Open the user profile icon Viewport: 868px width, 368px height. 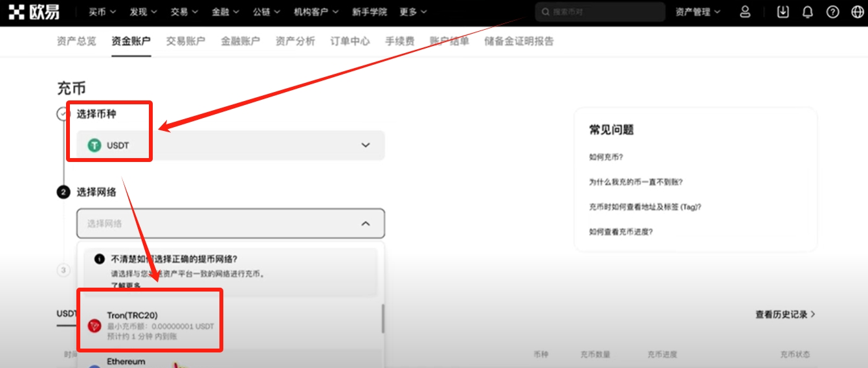(x=745, y=12)
